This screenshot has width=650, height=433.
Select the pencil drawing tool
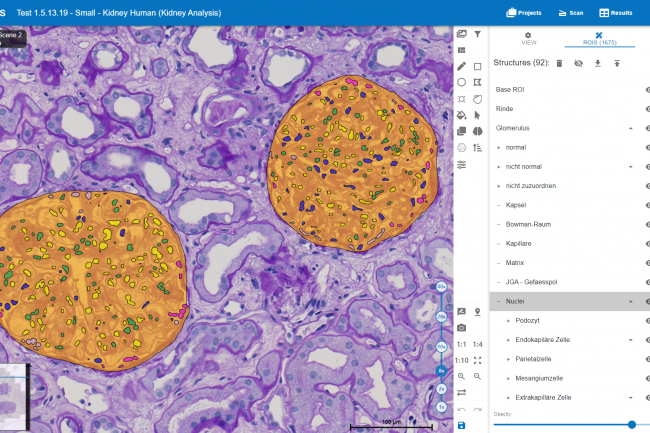[461, 66]
